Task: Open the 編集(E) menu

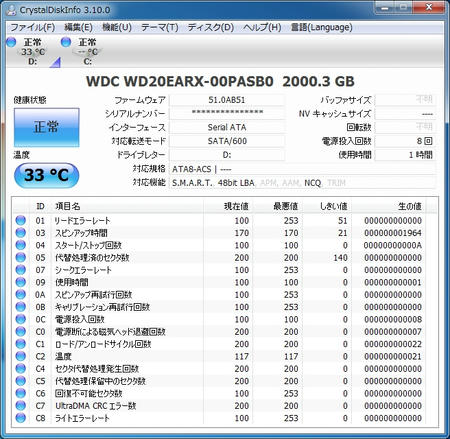Action: click(x=78, y=27)
